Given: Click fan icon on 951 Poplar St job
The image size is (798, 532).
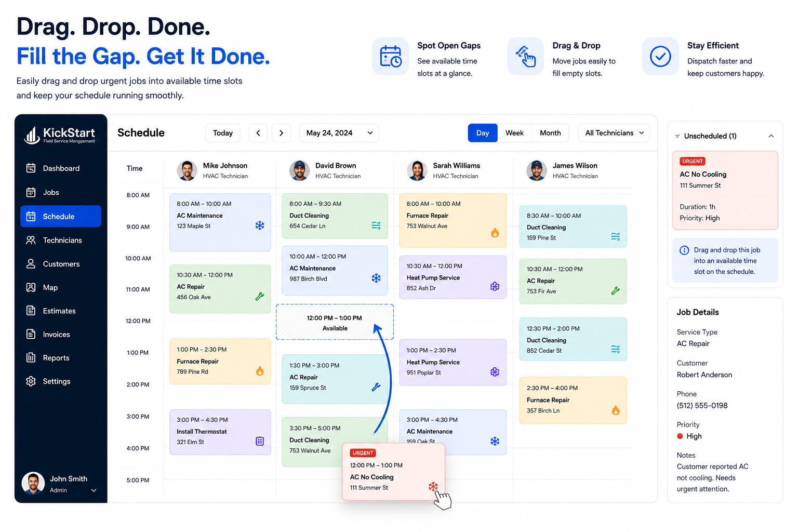Looking at the screenshot, I should (495, 372).
